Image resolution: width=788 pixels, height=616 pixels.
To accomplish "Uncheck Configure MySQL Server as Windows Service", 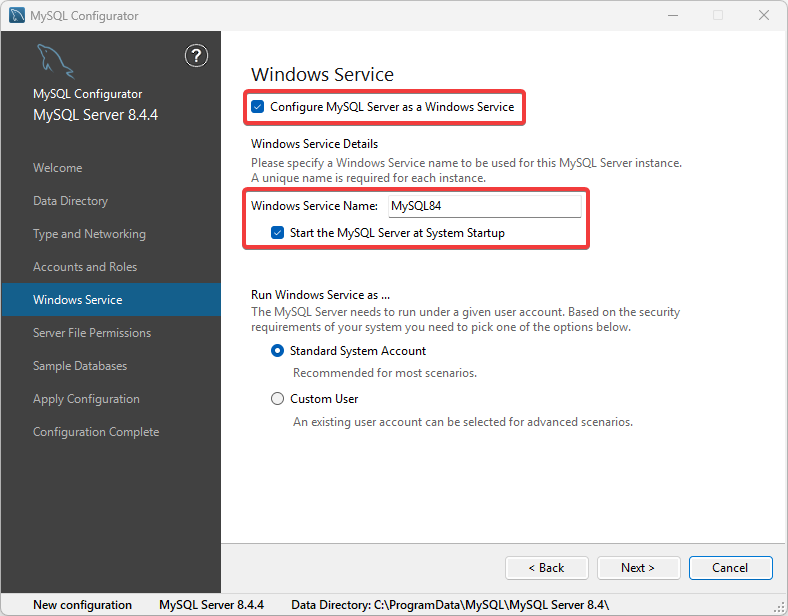I will tap(258, 107).
